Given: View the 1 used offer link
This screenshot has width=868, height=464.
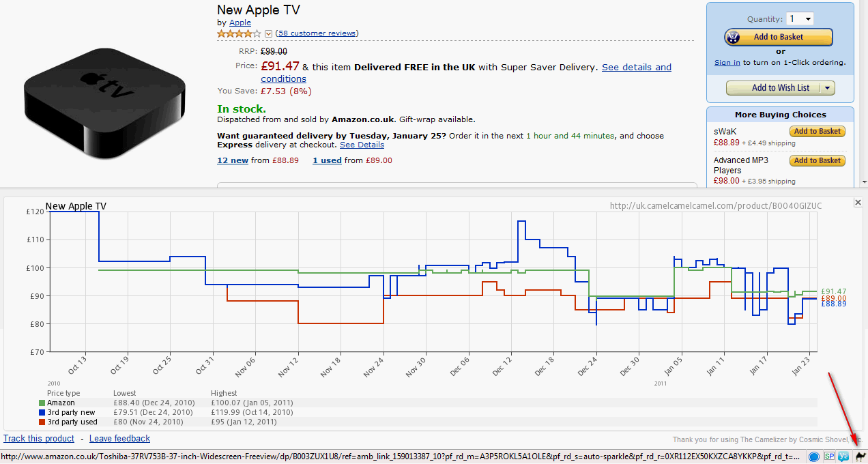Looking at the screenshot, I should 327,160.
